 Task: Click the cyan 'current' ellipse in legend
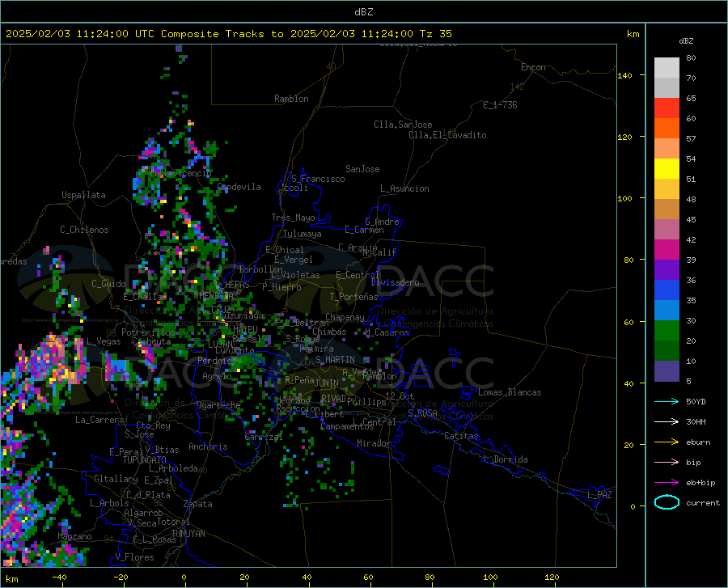point(667,502)
